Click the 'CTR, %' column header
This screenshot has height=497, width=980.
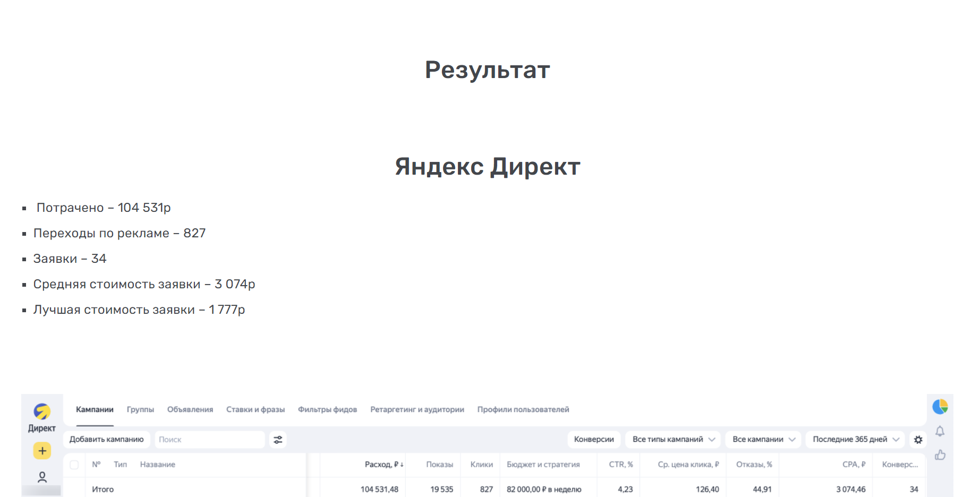(621, 465)
